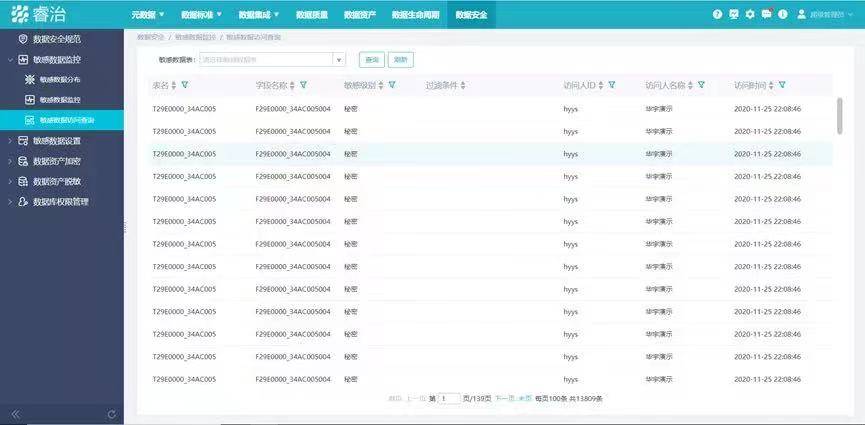The image size is (865, 425).
Task: Collapse the sidebar with double-arrow icon
Action: 15,414
